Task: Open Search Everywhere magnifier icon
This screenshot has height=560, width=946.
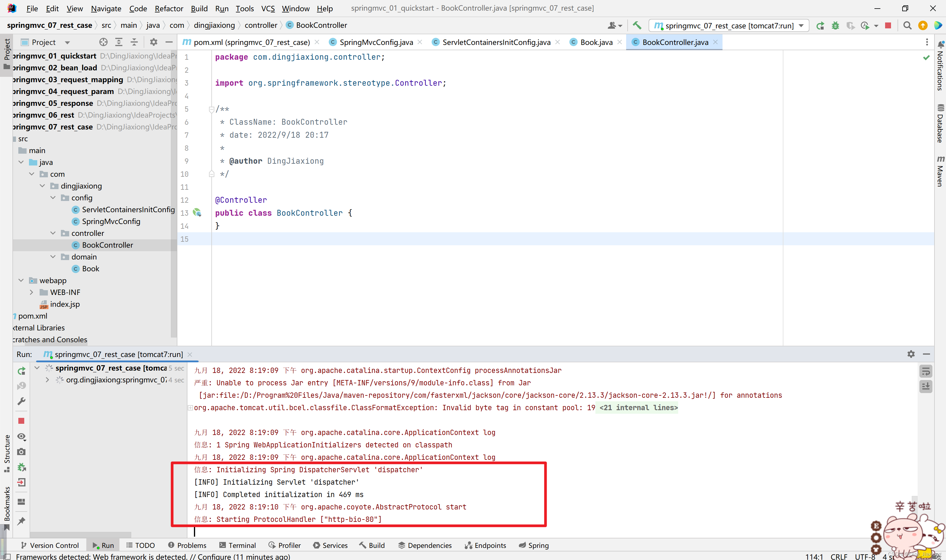Action: [907, 25]
